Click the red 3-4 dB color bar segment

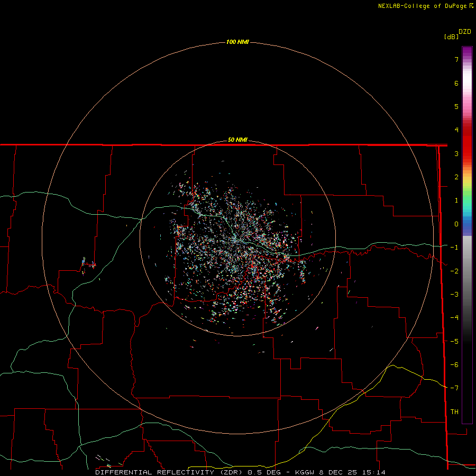(467, 142)
